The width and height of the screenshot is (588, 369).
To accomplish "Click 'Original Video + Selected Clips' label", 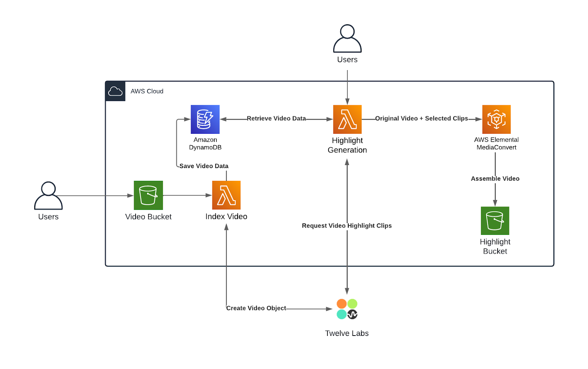I will [422, 118].
